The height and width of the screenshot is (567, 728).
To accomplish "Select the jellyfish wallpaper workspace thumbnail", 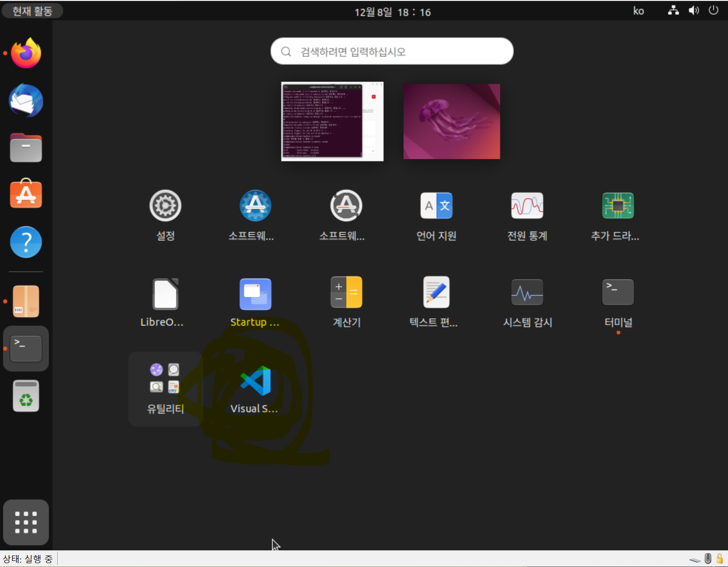I will [451, 122].
